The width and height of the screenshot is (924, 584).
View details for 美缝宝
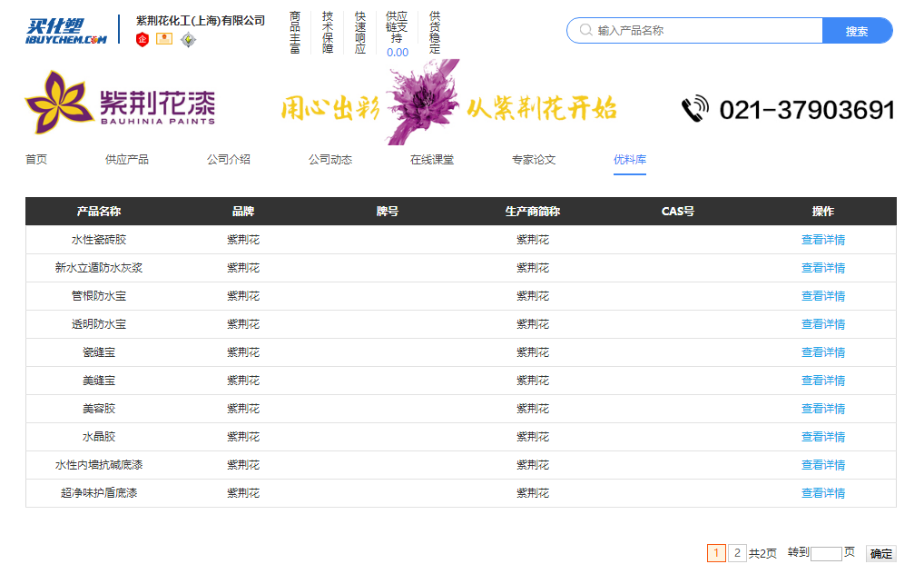823,381
